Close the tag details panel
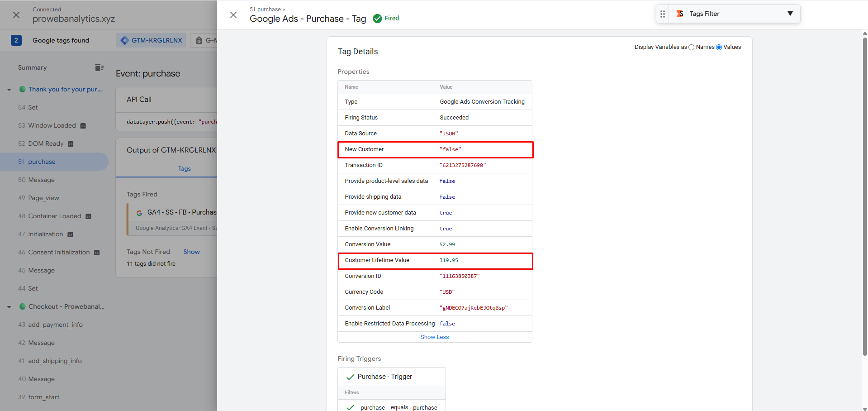Viewport: 868px width, 411px height. point(233,15)
